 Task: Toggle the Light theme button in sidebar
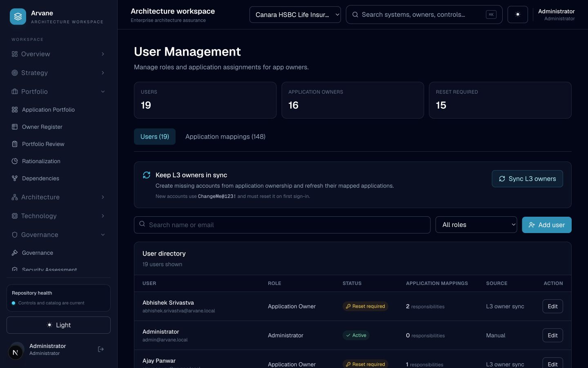pyautogui.click(x=58, y=325)
